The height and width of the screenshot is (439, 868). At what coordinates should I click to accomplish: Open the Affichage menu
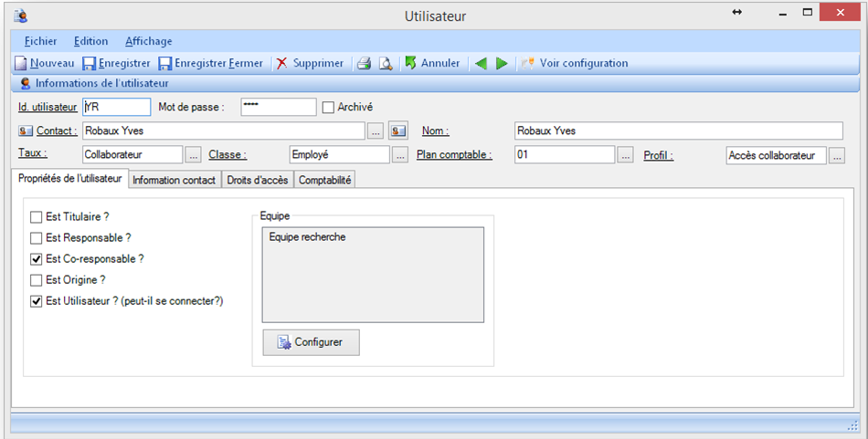coord(148,41)
